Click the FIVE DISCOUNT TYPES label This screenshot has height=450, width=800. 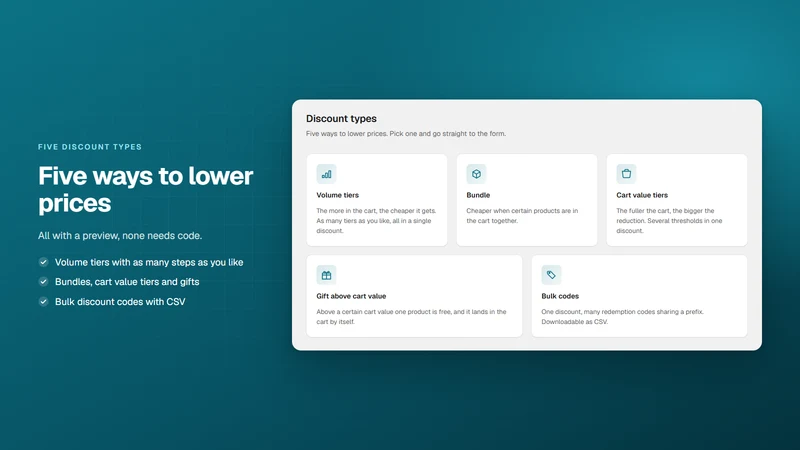(x=90, y=147)
